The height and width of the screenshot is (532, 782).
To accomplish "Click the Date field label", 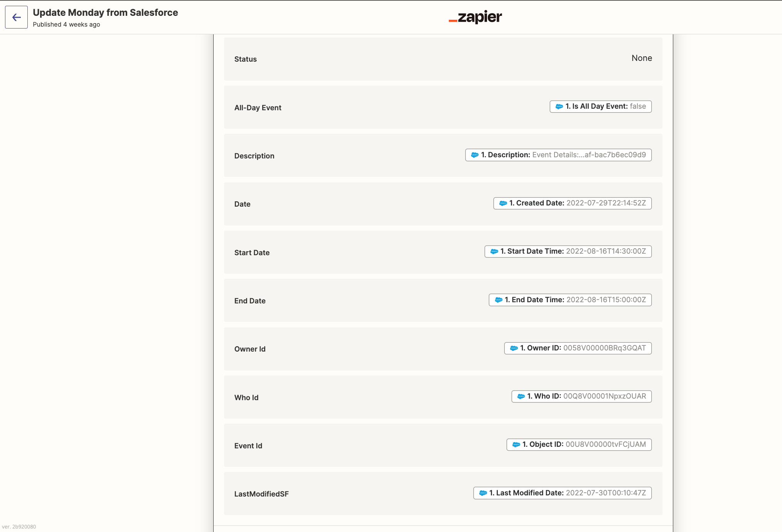I will pyautogui.click(x=242, y=204).
